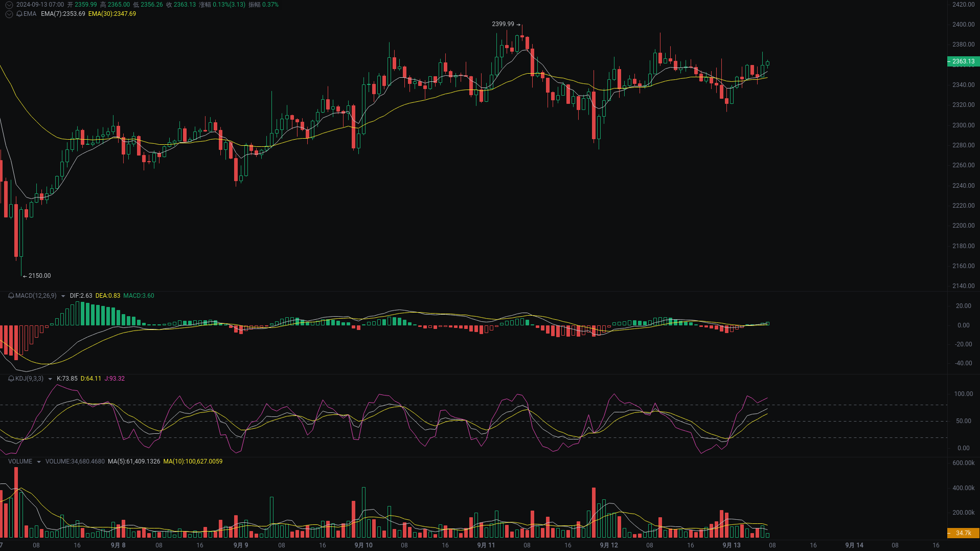Click the -40.00 MACD axis label
The image size is (980, 551).
pyautogui.click(x=963, y=363)
